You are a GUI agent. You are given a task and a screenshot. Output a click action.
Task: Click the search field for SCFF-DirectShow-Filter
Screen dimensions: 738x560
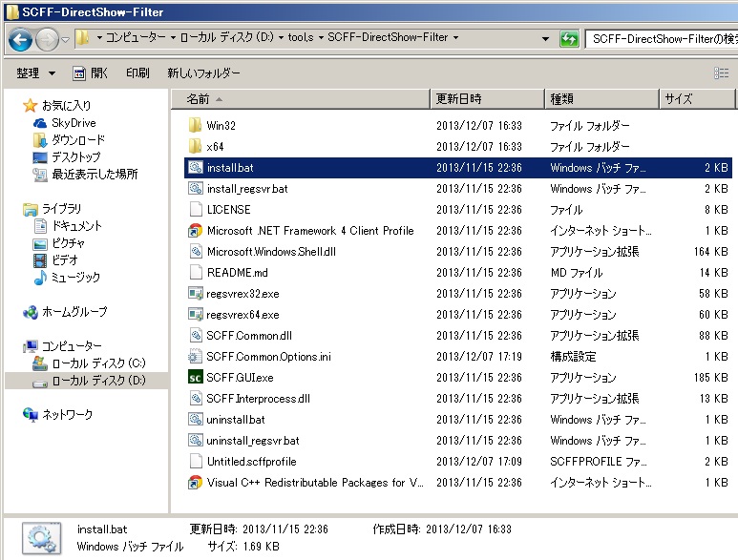(x=663, y=39)
